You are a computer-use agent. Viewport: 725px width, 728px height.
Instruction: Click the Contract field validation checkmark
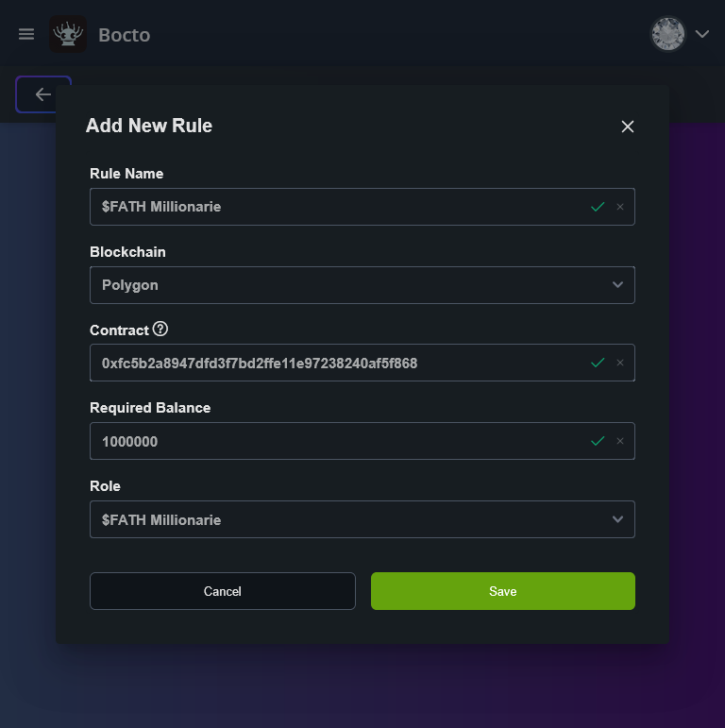597,363
